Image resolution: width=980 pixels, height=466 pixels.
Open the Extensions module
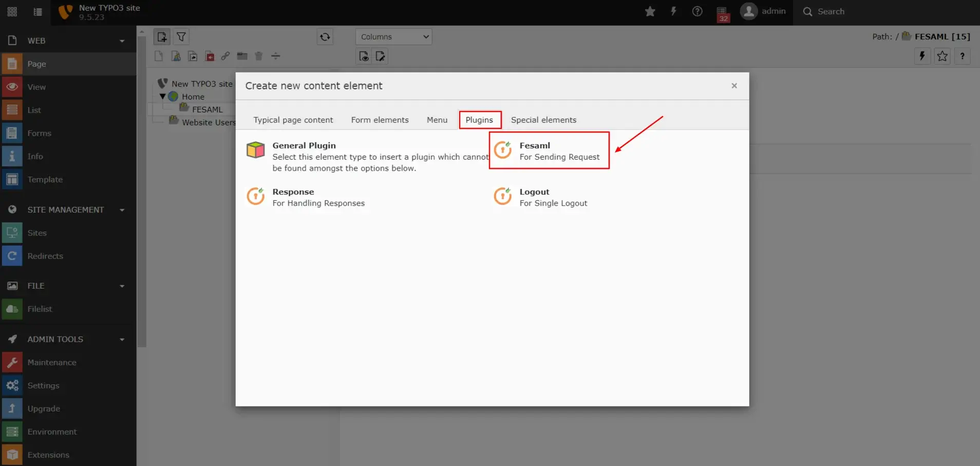[x=68, y=455]
